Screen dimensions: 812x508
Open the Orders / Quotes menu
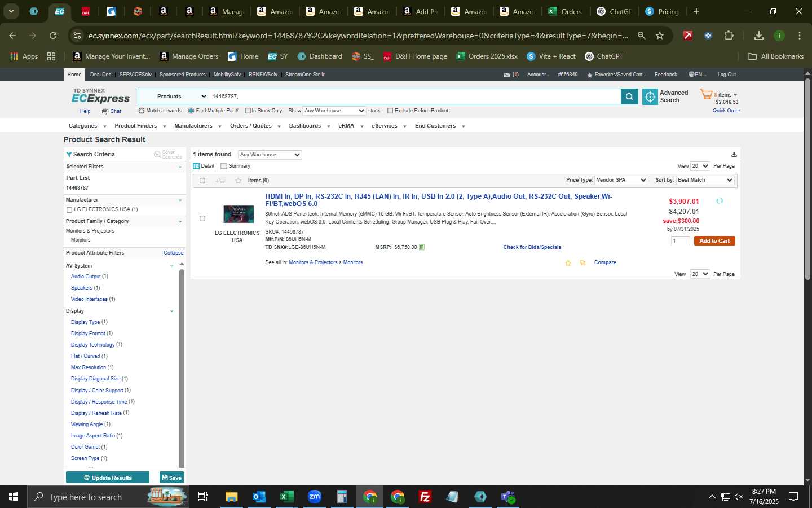coord(255,126)
